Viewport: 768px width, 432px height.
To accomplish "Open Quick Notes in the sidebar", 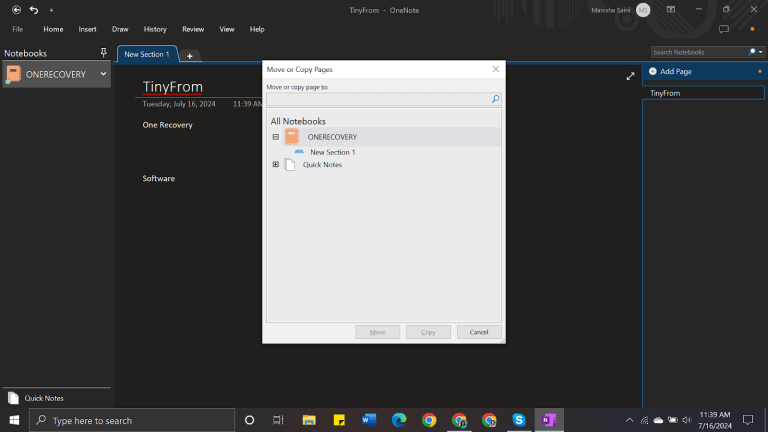I will point(44,398).
